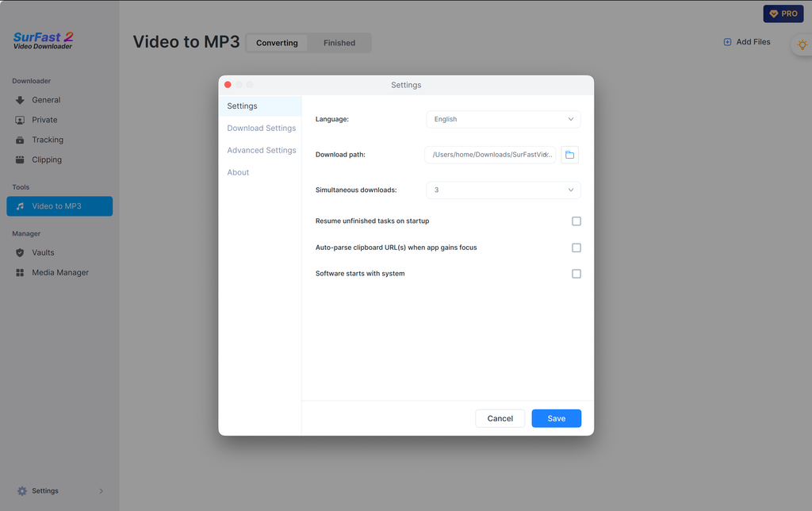This screenshot has height=511, width=812.
Task: Click the Private sidebar icon
Action: (x=20, y=121)
